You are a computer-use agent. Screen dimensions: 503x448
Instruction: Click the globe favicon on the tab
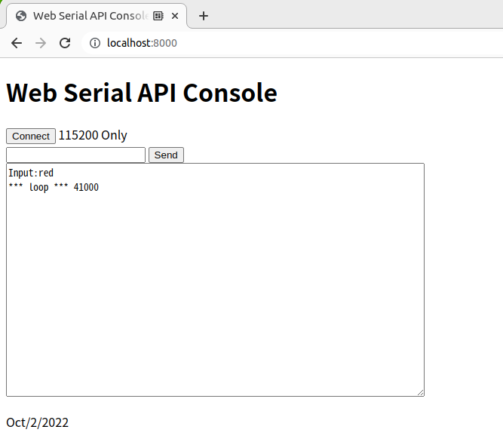tap(21, 16)
